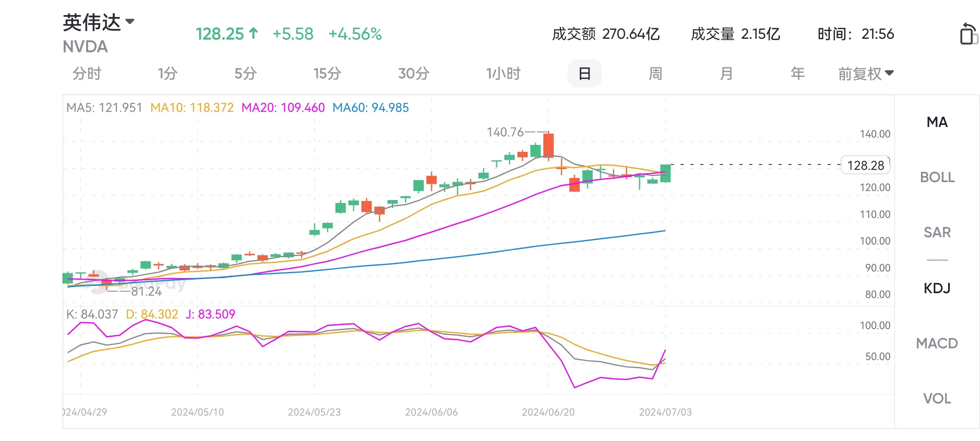The width and height of the screenshot is (980, 441).
Task: Click the MA20: 109.460 legend value
Action: tap(283, 108)
